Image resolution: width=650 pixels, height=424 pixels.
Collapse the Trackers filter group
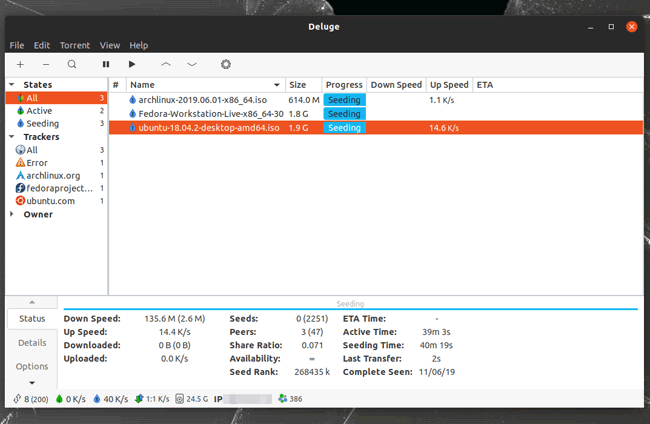tap(12, 137)
